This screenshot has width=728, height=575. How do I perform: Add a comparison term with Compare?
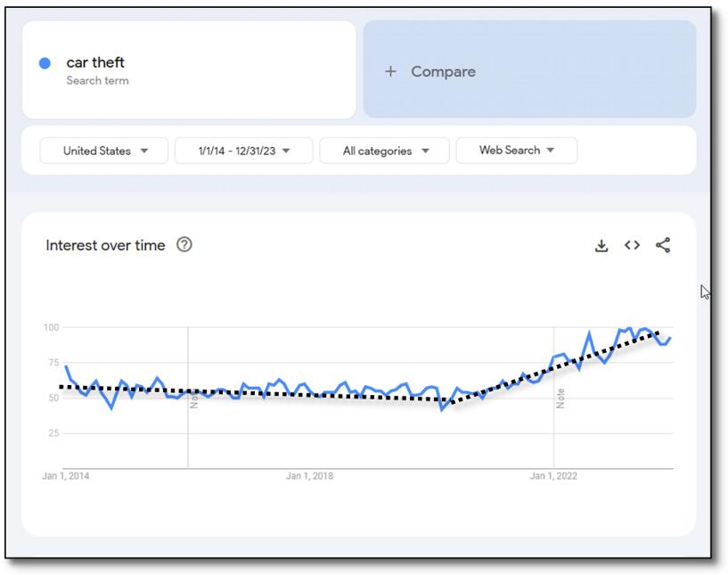tap(443, 71)
